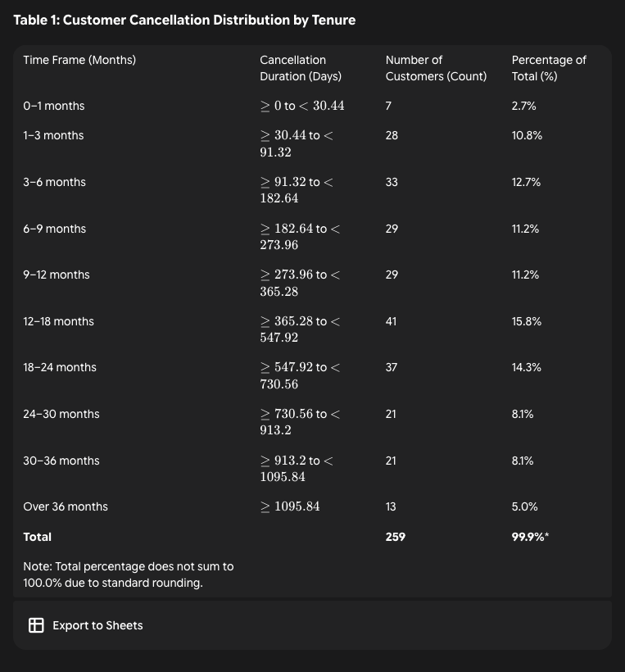Click the Export to Sheets table icon

pyautogui.click(x=36, y=625)
